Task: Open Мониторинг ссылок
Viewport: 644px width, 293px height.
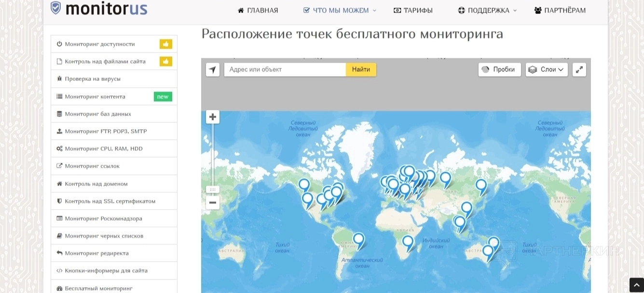Action: point(114,166)
